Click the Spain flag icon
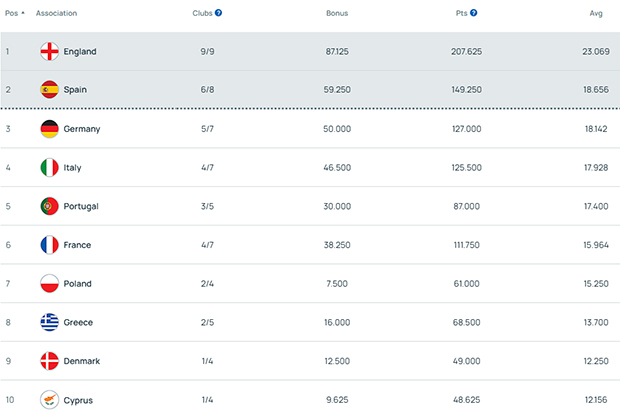The width and height of the screenshot is (620, 413). [x=49, y=89]
